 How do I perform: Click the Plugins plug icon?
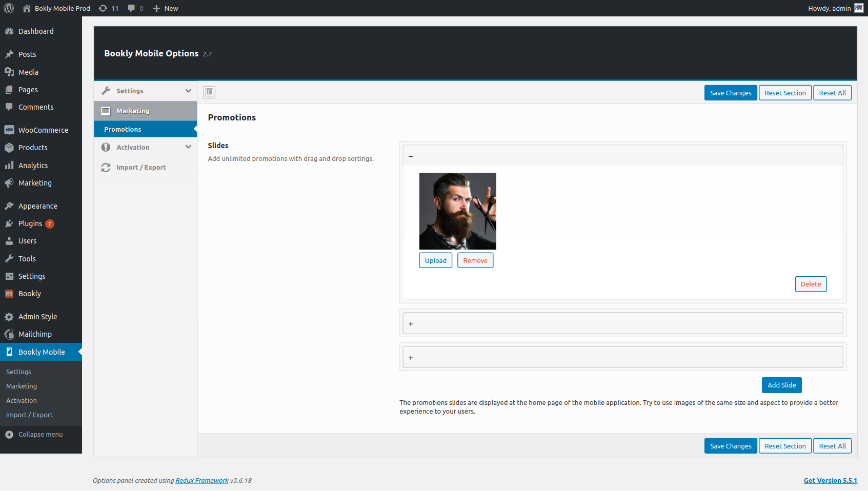pyautogui.click(x=9, y=223)
